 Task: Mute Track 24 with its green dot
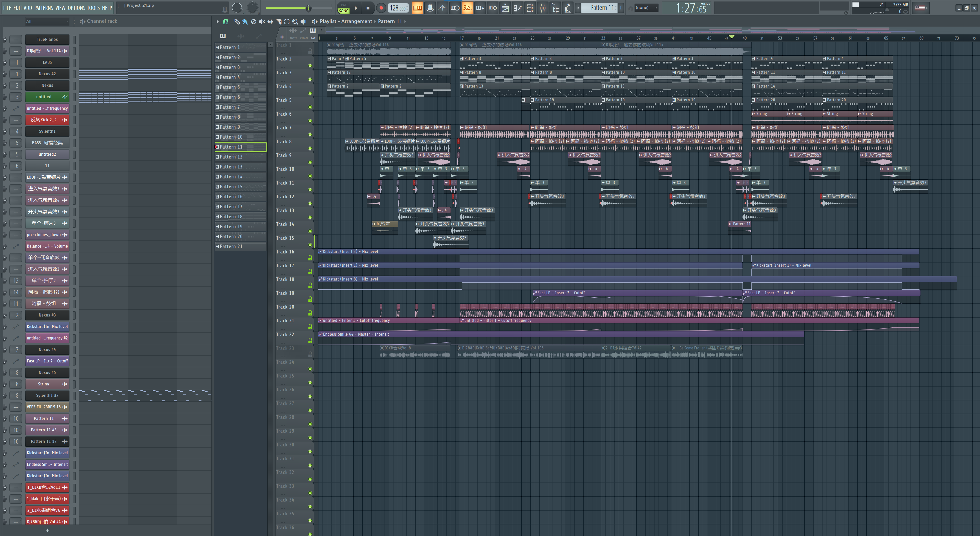tap(310, 369)
